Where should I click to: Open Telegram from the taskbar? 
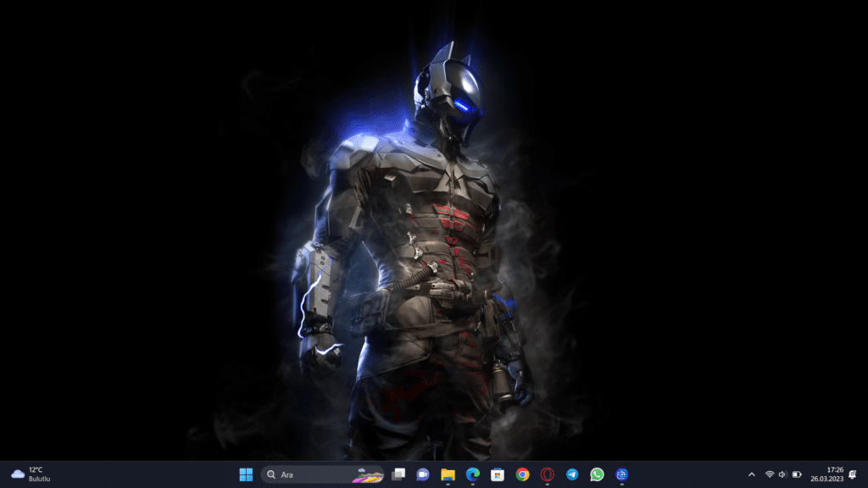pos(572,474)
